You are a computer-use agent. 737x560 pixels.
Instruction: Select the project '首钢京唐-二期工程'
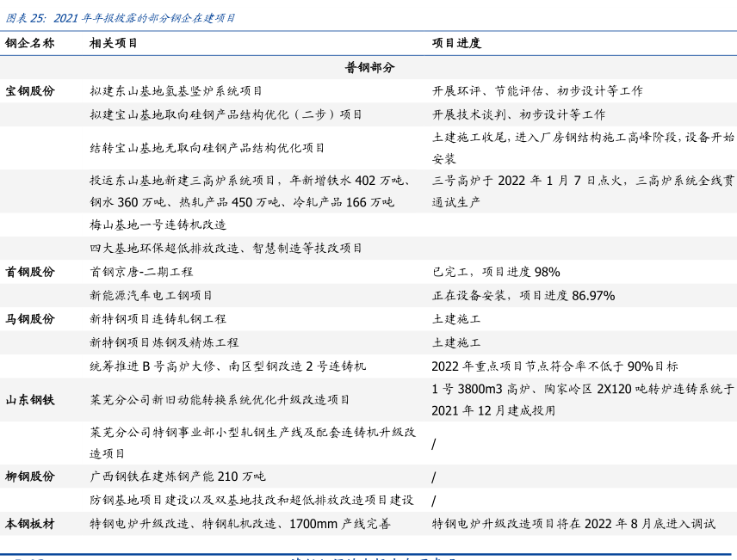click(141, 272)
